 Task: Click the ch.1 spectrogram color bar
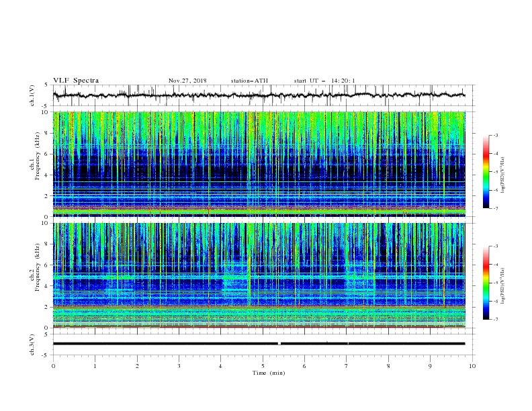tap(486, 172)
